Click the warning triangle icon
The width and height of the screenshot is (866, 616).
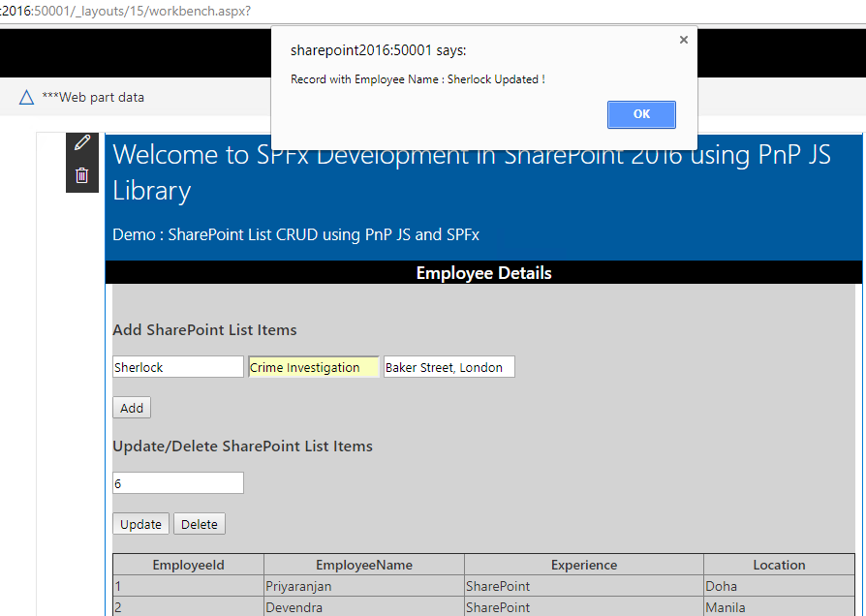tap(26, 98)
